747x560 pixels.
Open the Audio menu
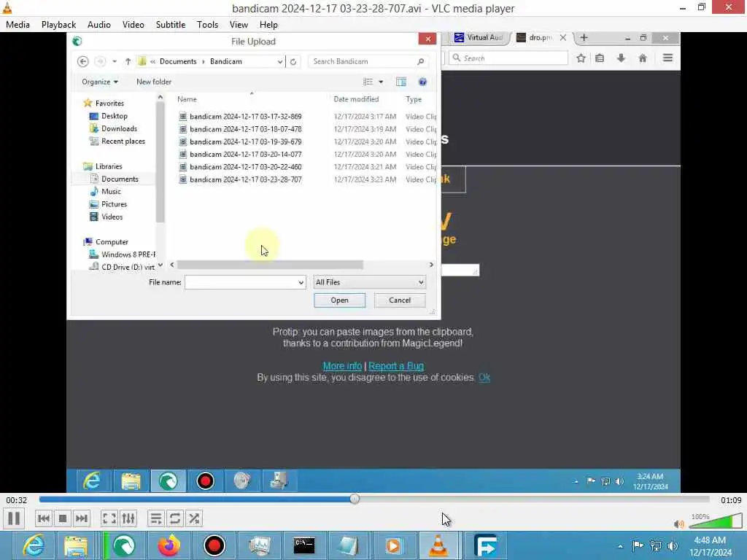click(99, 25)
